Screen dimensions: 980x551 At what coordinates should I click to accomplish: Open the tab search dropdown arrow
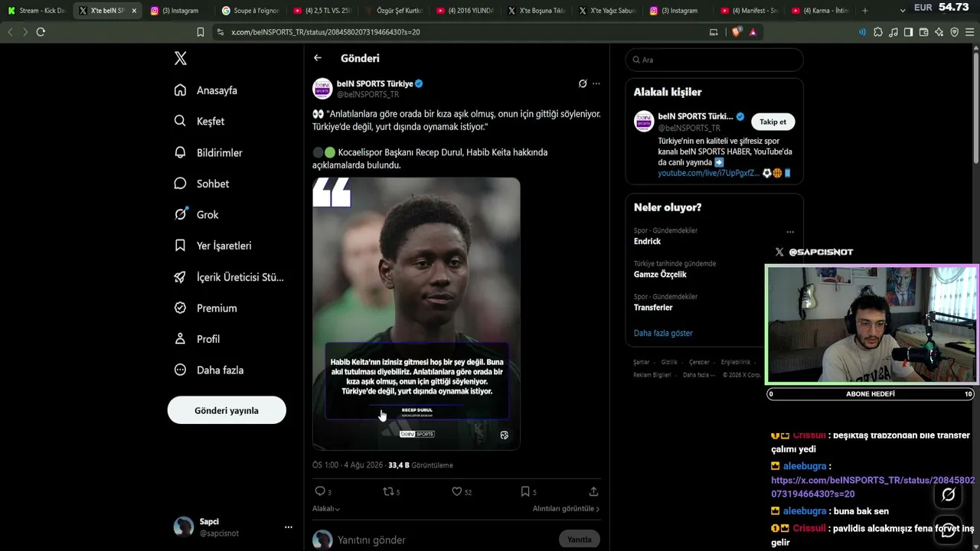903,11
